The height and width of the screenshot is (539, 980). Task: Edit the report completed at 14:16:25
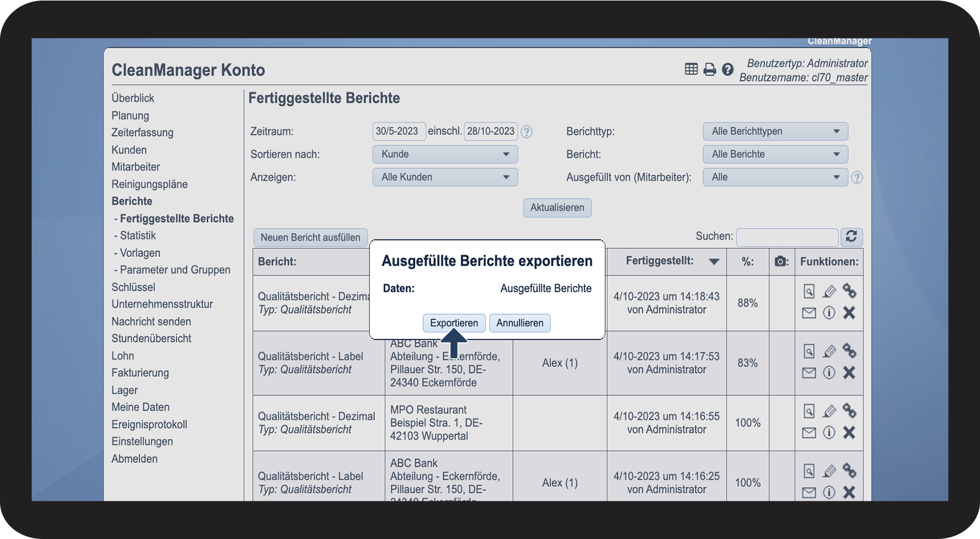point(829,471)
